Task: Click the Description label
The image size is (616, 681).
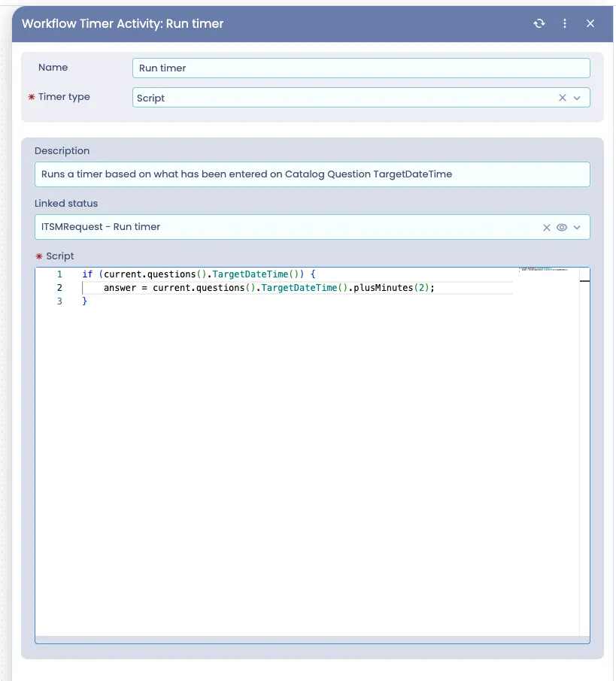Action: 62,150
